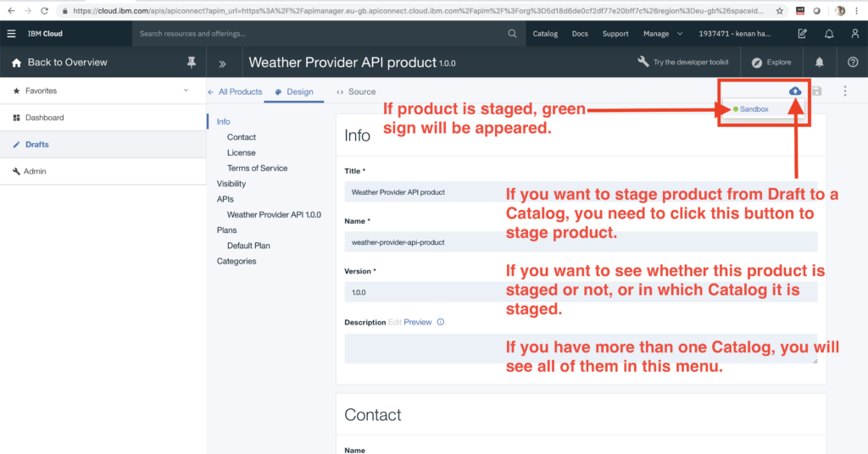Open the Manage dropdown menu
The width and height of the screenshot is (868, 454).
coord(663,34)
